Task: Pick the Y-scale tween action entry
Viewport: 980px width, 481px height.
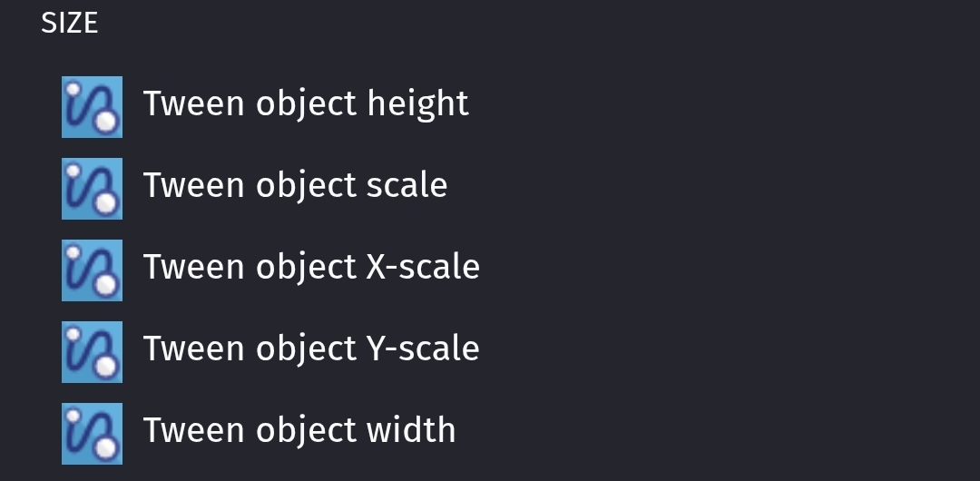Action: tap(311, 349)
